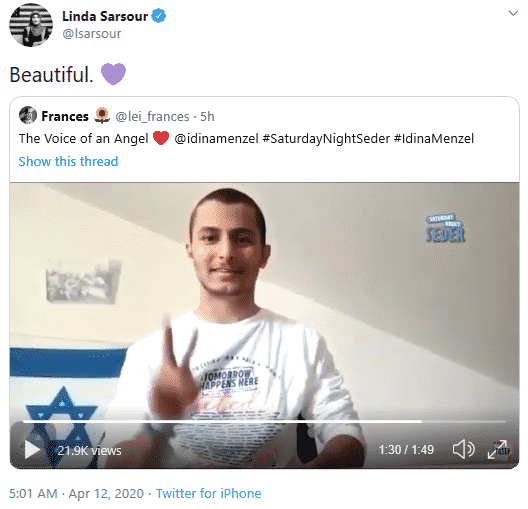Open the @lsarsour handle
This screenshot has height=509, width=528.
click(92, 33)
